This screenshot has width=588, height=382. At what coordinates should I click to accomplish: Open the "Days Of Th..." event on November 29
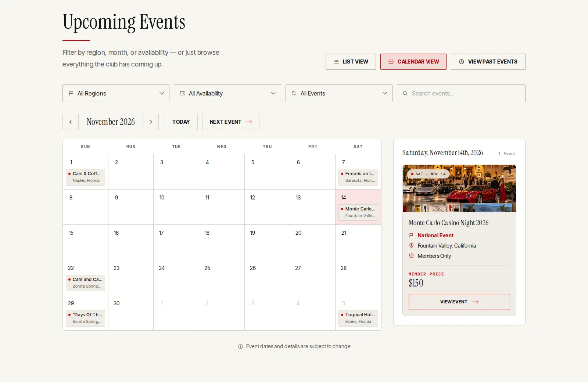(x=86, y=318)
